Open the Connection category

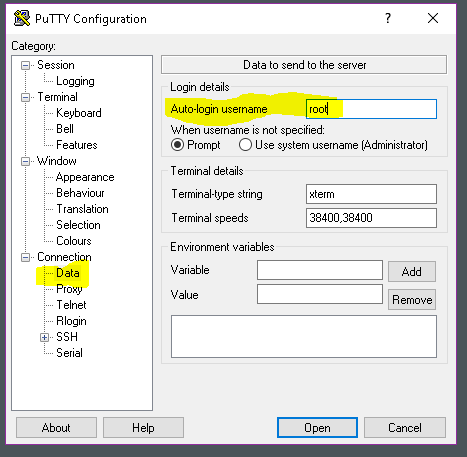[64, 257]
